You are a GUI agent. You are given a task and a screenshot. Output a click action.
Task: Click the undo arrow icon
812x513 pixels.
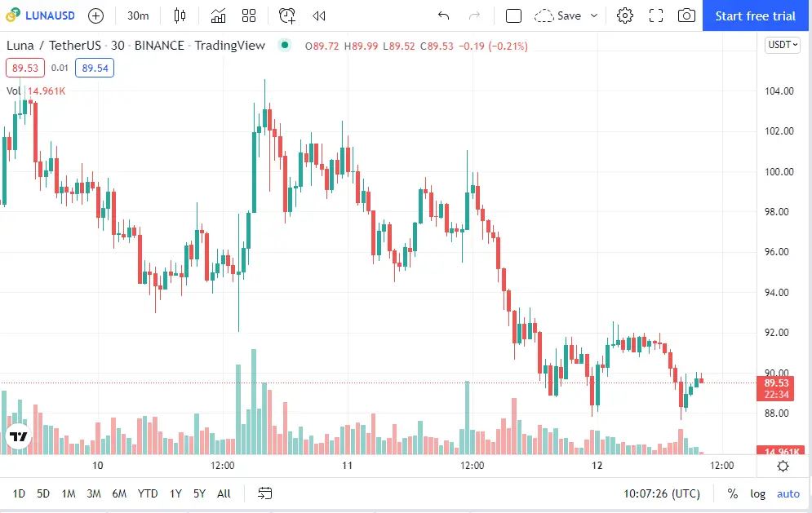click(443, 16)
